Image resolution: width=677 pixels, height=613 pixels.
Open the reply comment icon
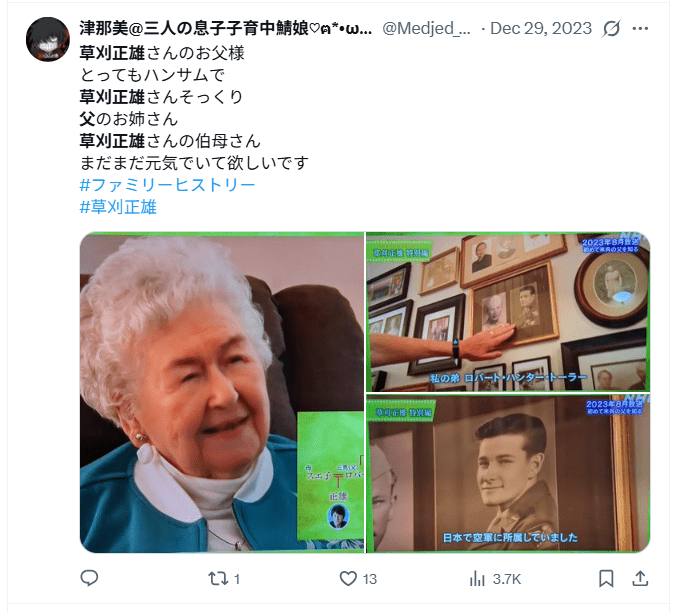(89, 578)
